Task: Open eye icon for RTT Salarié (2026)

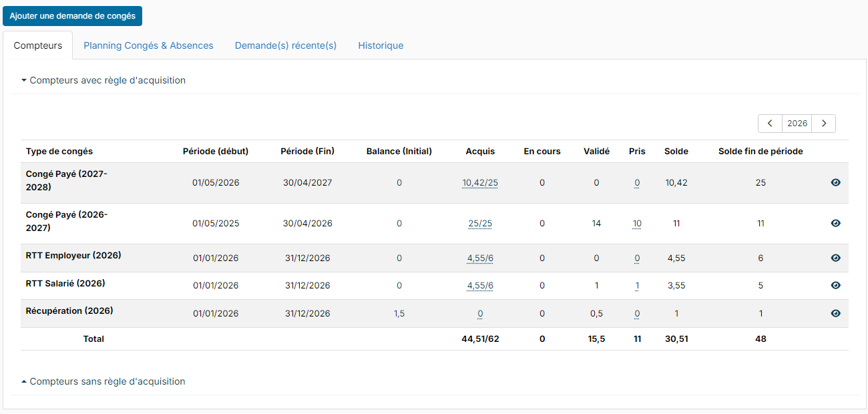Action: (835, 285)
